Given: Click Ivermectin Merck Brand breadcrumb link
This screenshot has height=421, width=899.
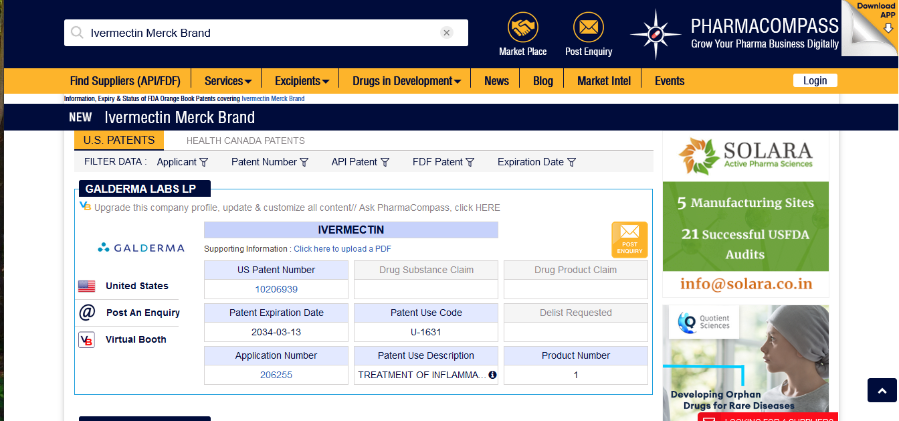Looking at the screenshot, I should (x=273, y=99).
